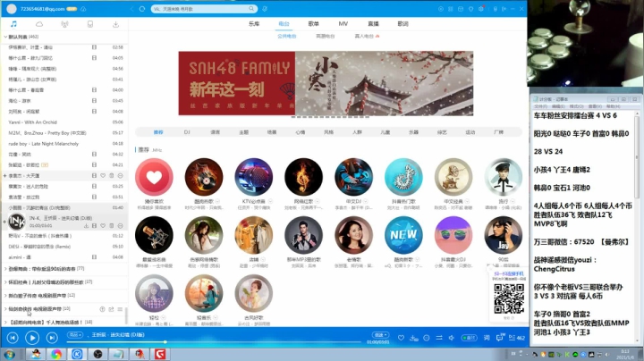Download the current song from the player bar
The width and height of the screenshot is (644, 361).
413,338
